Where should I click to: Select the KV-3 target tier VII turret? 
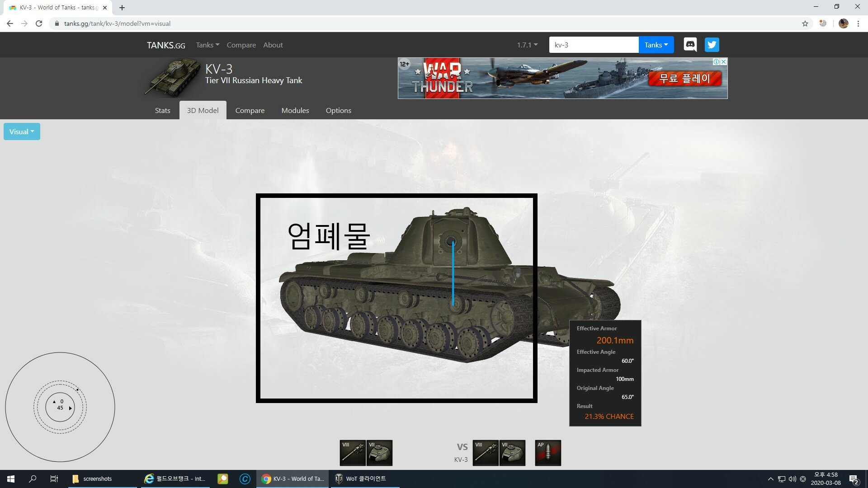tap(512, 453)
